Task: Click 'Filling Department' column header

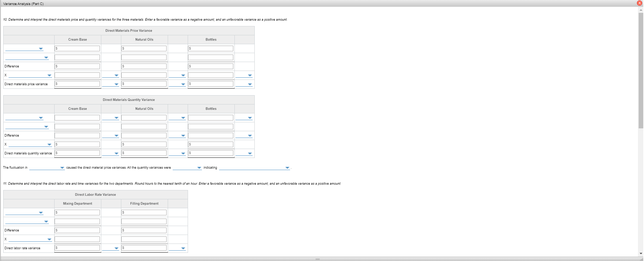Action: (144, 204)
